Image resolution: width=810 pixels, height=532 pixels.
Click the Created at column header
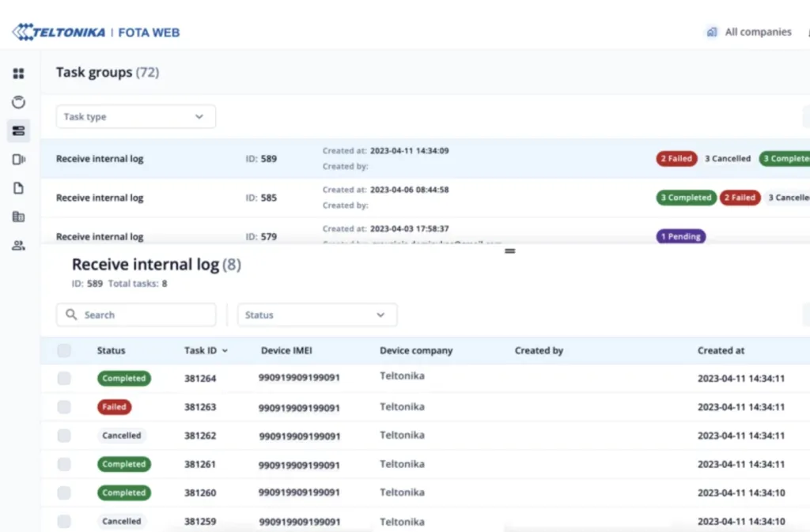(721, 350)
